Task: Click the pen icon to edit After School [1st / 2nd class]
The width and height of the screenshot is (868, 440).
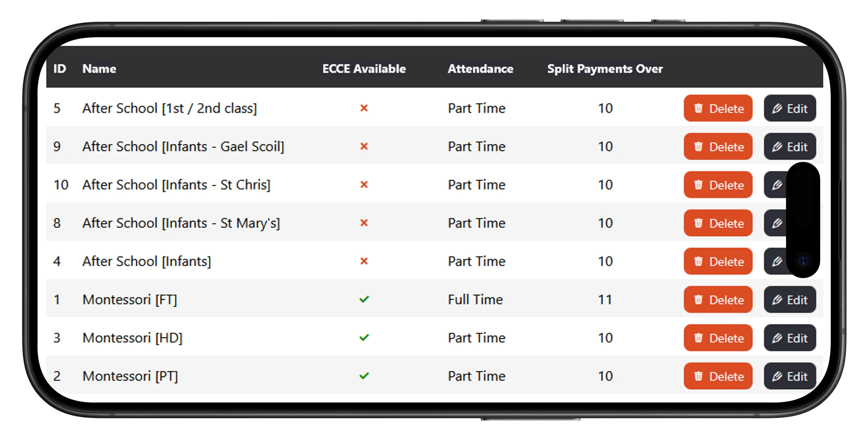Action: click(777, 109)
